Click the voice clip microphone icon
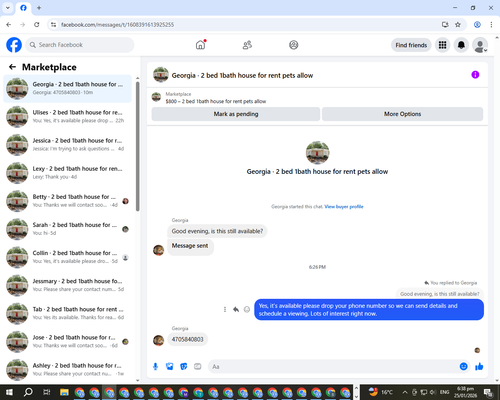Viewport: 500px width, 400px height. click(x=155, y=367)
